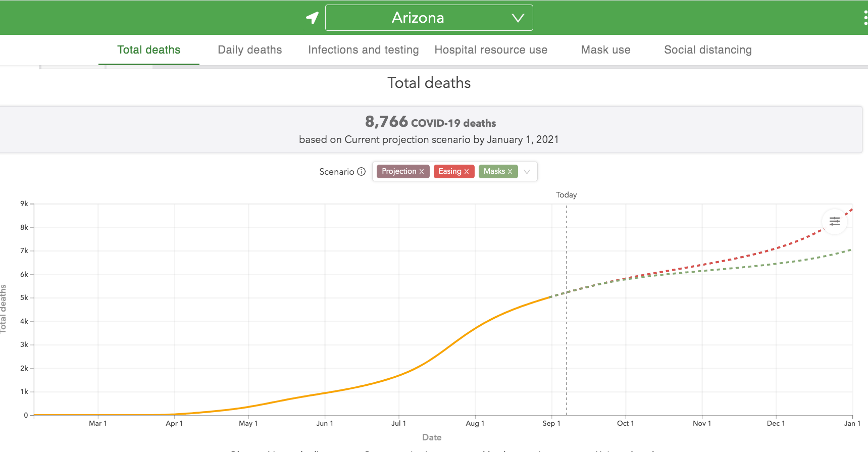Click the Scenario info icon
Image resolution: width=868 pixels, height=452 pixels.
362,172
